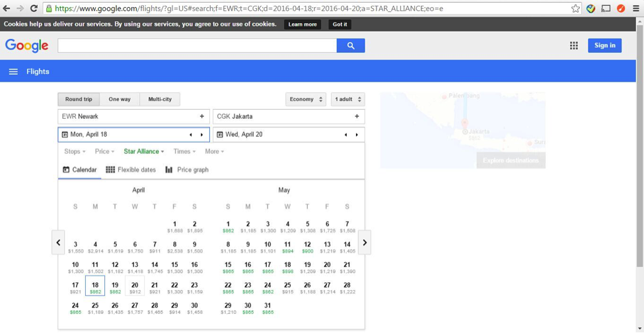The width and height of the screenshot is (644, 333).
Task: Show next months in calendar
Action: click(365, 242)
